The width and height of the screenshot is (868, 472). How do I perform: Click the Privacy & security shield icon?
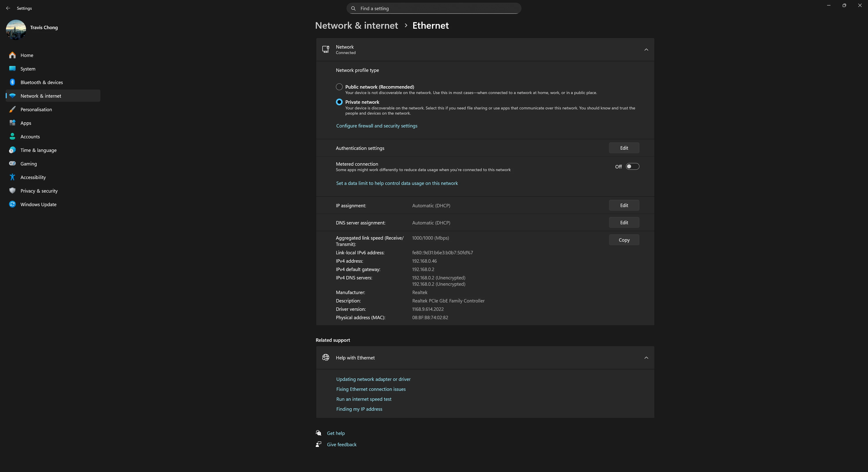tap(12, 191)
